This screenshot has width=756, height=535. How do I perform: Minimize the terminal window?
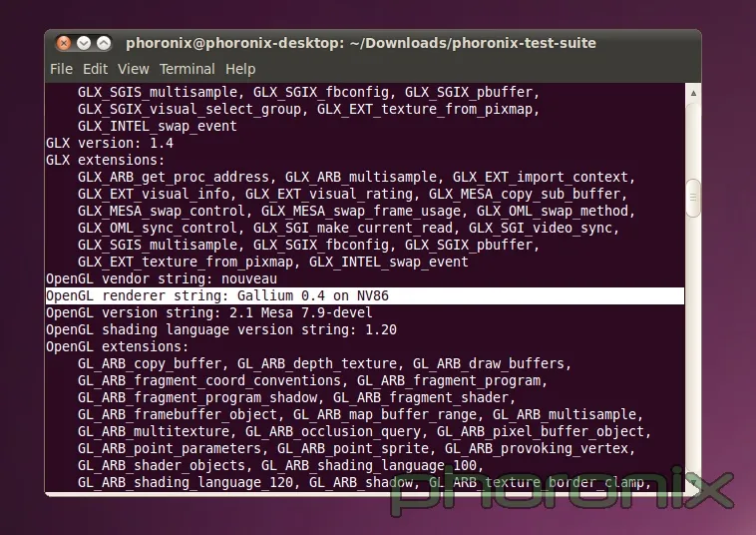click(84, 43)
